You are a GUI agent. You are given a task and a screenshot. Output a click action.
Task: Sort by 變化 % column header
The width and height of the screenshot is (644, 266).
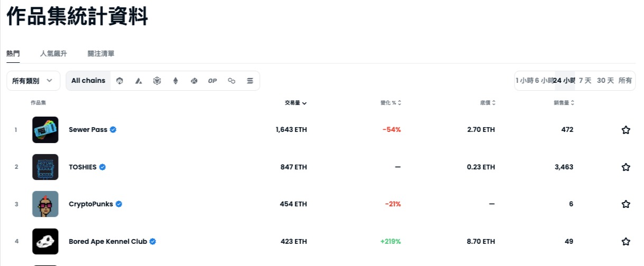391,103
